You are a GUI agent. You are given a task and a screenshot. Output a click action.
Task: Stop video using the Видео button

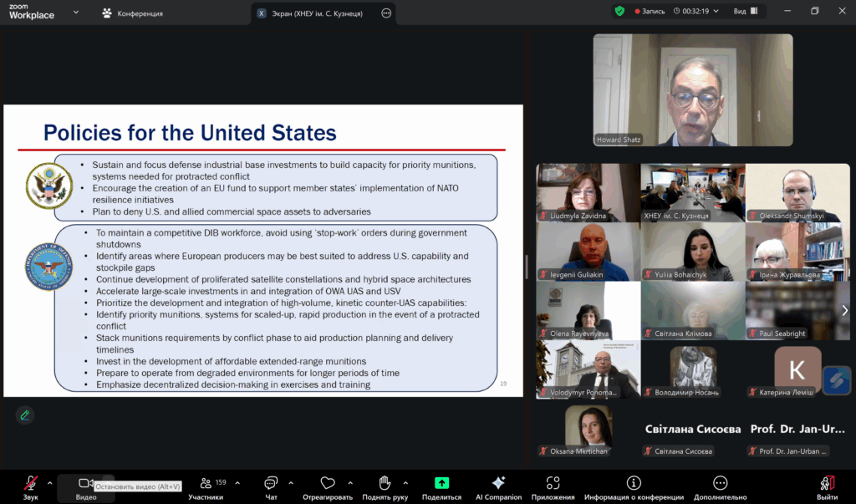click(85, 486)
